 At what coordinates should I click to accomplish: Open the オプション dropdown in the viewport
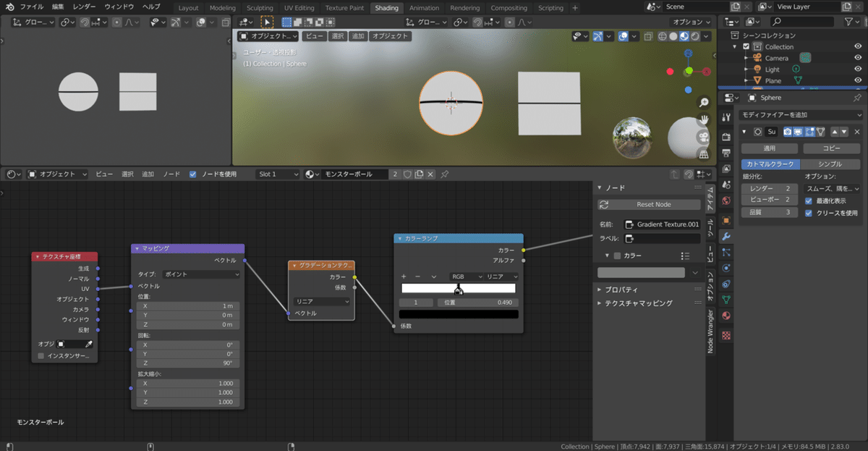(x=691, y=22)
